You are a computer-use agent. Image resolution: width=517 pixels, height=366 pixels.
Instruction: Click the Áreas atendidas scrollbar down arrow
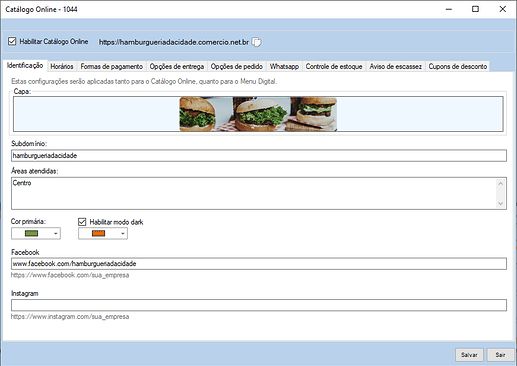point(501,203)
